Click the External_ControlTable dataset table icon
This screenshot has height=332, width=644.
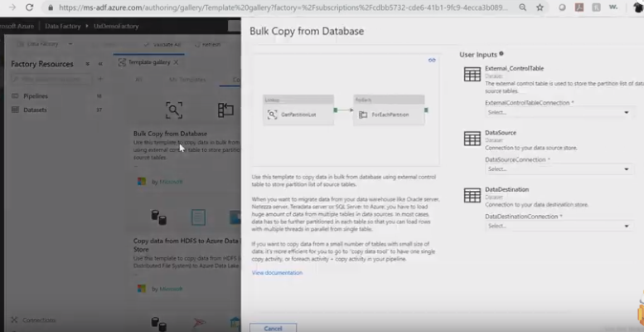click(x=472, y=75)
